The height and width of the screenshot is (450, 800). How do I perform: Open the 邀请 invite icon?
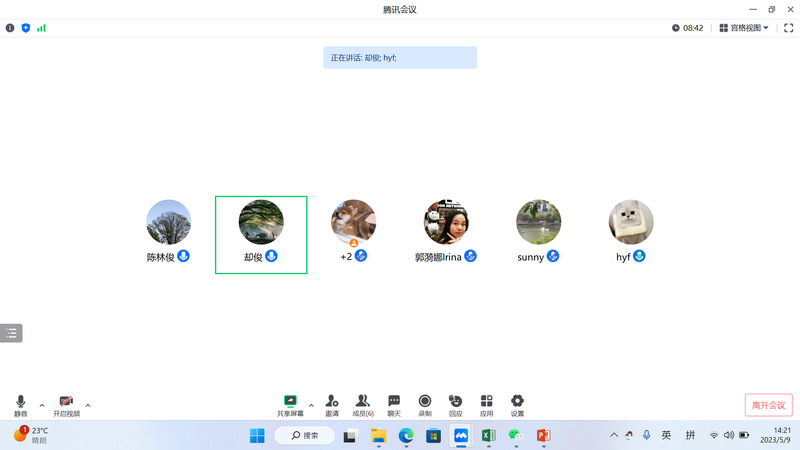331,402
